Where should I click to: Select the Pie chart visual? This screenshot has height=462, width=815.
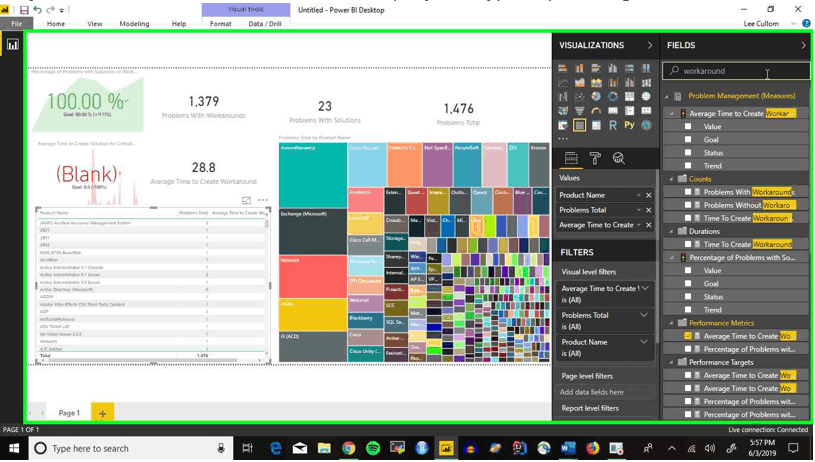click(x=596, y=96)
